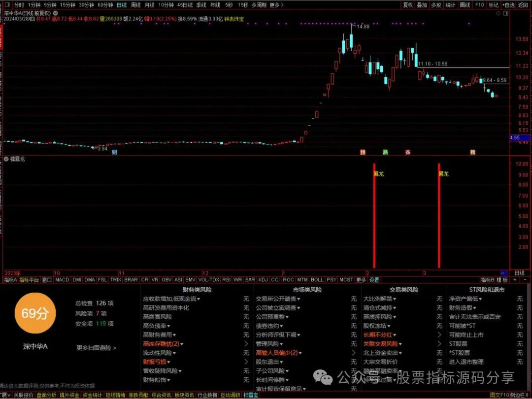Click the 叠加 overlay button

coord(422,5)
